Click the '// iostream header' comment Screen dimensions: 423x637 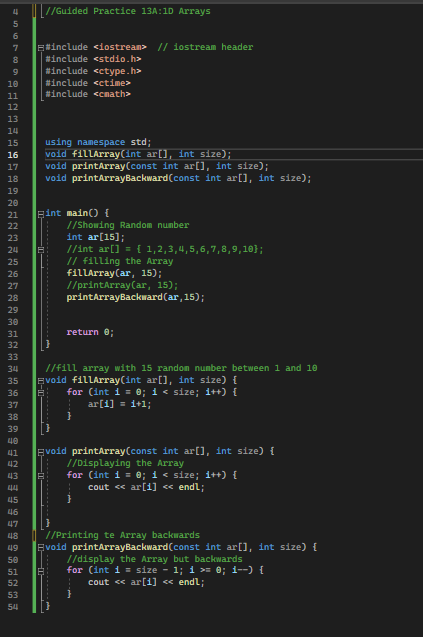205,47
